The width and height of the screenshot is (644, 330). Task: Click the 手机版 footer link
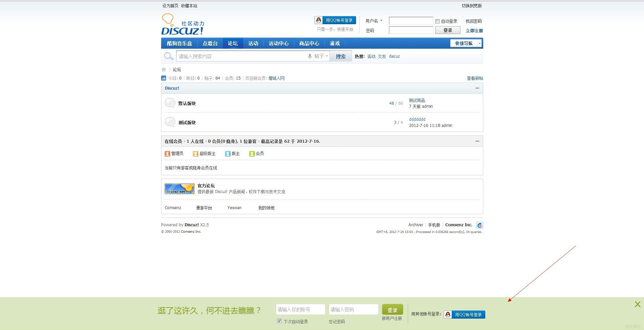[434, 225]
